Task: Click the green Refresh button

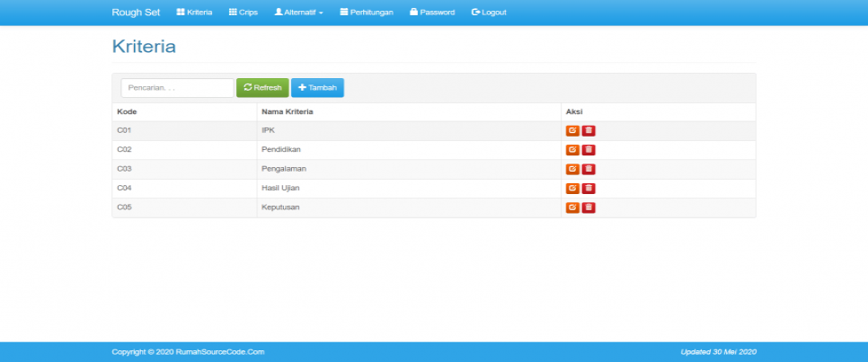Action: click(x=262, y=87)
